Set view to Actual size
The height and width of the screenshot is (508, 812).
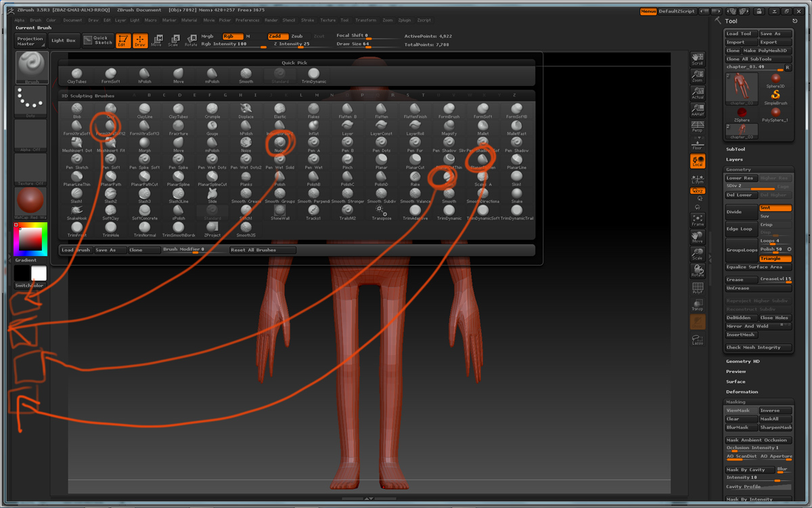coord(697,93)
